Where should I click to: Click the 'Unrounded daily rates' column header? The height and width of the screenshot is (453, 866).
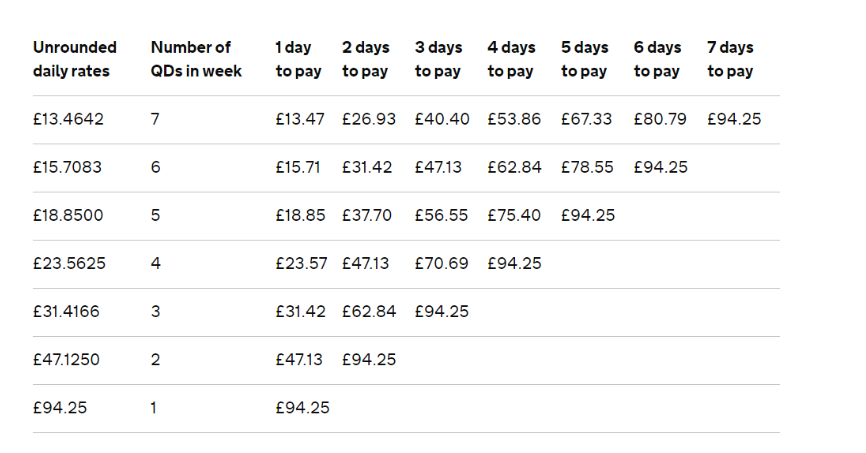(75, 59)
